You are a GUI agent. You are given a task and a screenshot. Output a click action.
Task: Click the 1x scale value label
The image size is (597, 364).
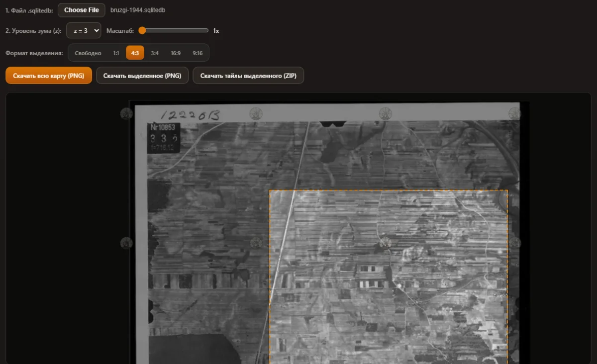click(x=216, y=31)
